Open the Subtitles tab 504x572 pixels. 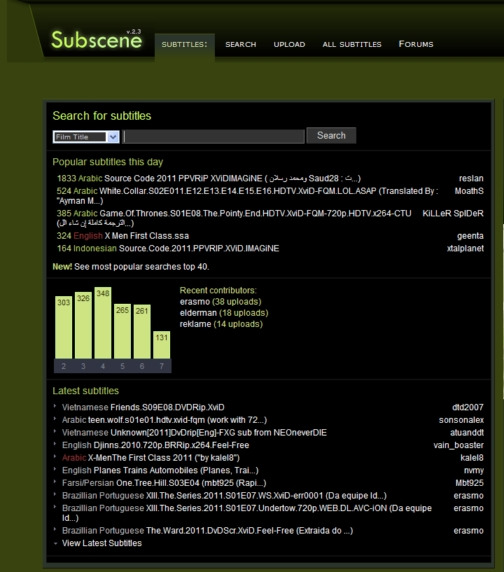pyautogui.click(x=185, y=45)
